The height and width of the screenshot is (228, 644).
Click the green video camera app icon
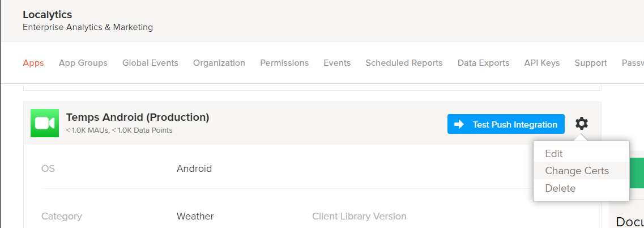coord(45,123)
